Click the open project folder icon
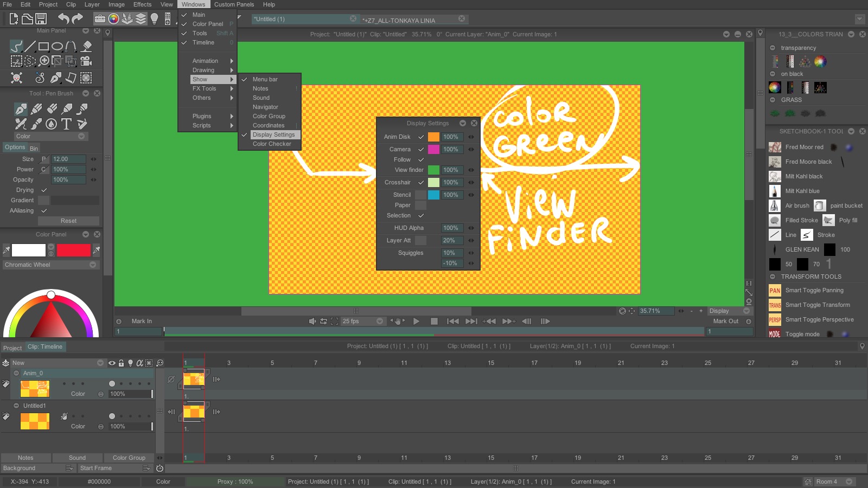The width and height of the screenshot is (868, 488). (27, 19)
